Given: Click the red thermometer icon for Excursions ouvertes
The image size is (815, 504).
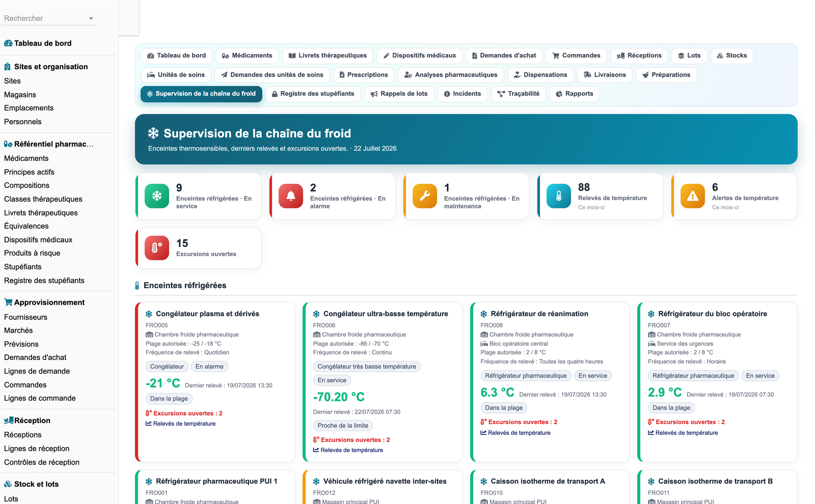Looking at the screenshot, I should click(157, 248).
